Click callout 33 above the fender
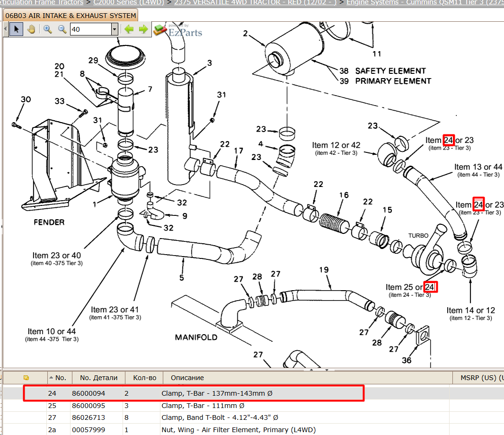504x435 pixels. point(60,101)
